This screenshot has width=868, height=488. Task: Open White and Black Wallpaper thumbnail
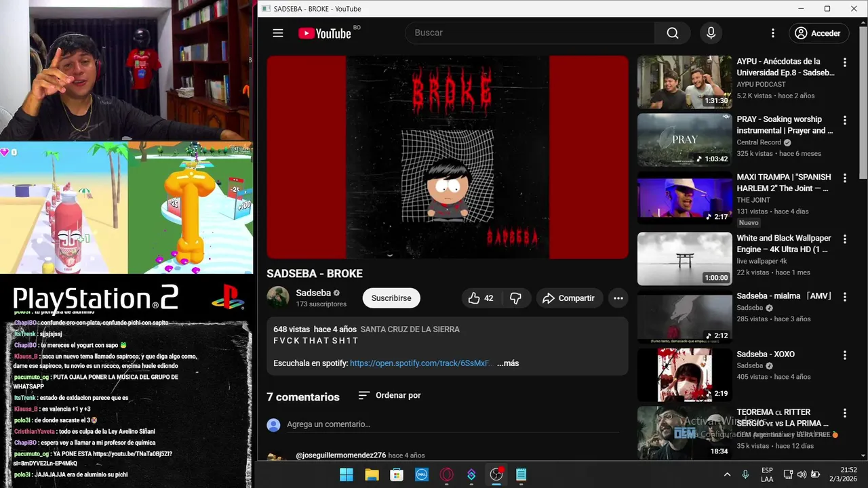685,259
